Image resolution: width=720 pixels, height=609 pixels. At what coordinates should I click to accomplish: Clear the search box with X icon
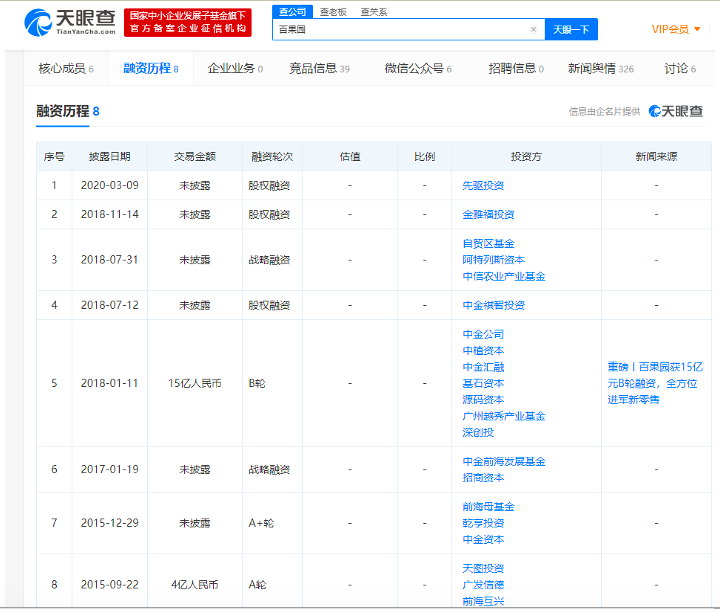[x=533, y=30]
